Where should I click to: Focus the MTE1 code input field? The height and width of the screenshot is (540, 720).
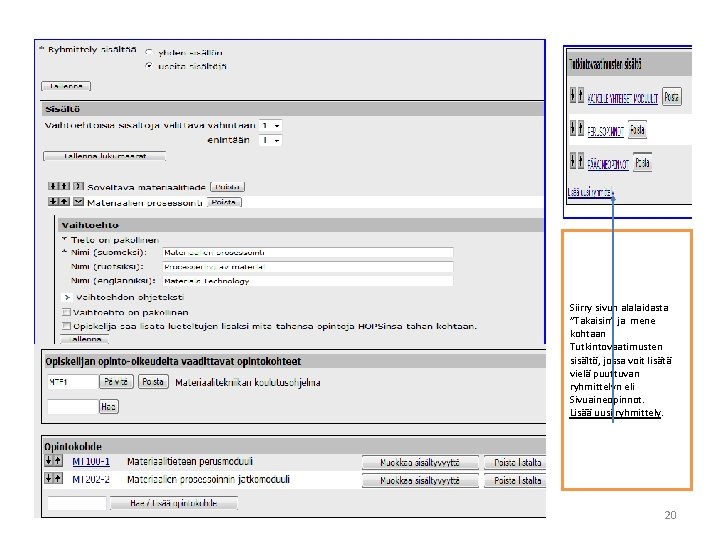(x=73, y=382)
